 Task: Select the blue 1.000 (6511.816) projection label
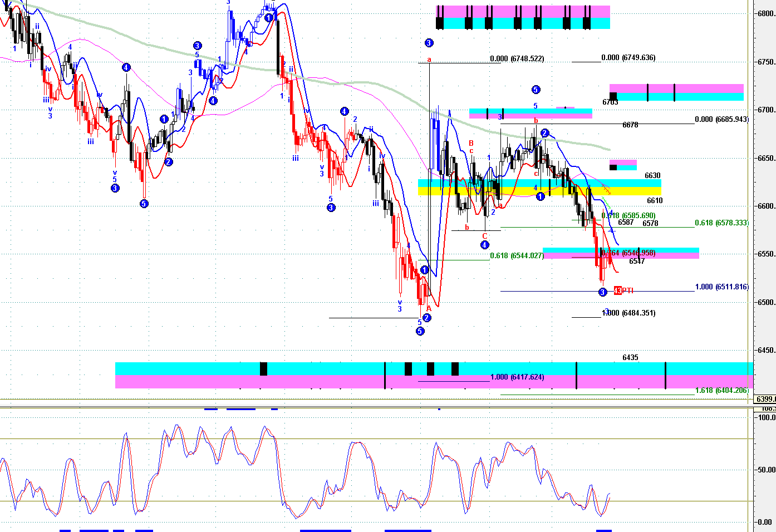coord(721,287)
